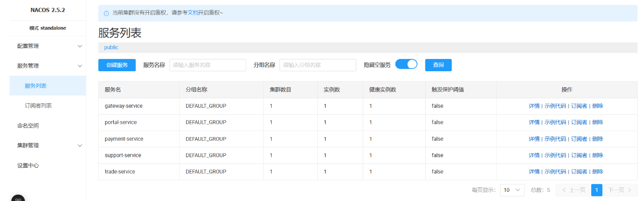Expand the 配置管理 menu chevron
This screenshot has height=201, width=644.
(x=80, y=46)
